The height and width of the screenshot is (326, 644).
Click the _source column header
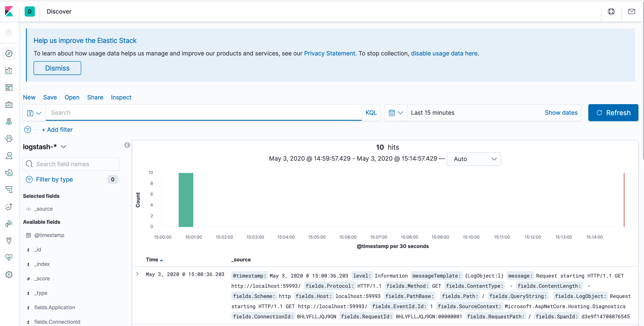pyautogui.click(x=241, y=259)
